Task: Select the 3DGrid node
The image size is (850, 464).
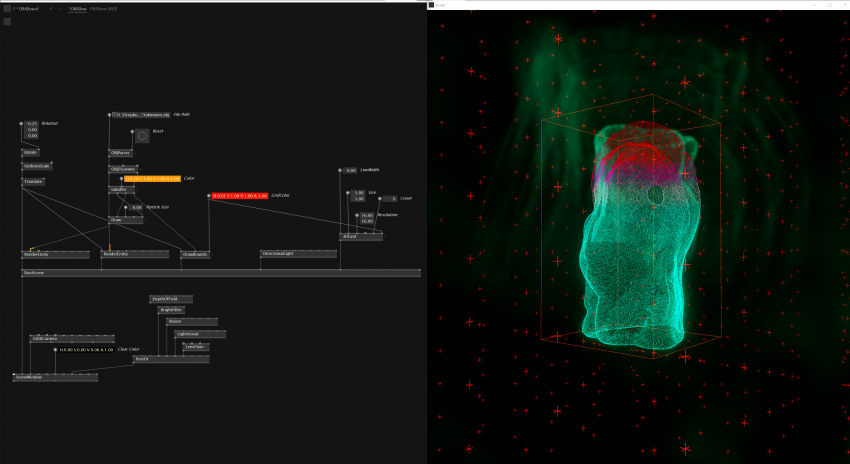Action: click(x=361, y=237)
